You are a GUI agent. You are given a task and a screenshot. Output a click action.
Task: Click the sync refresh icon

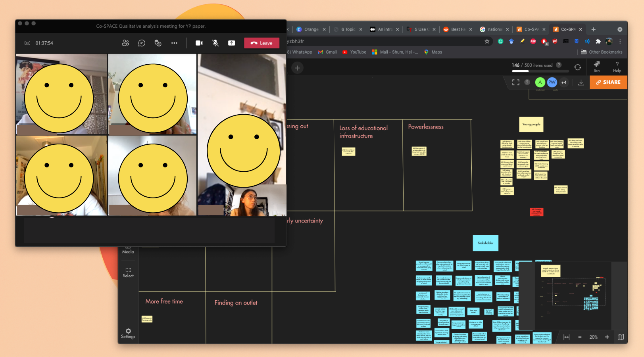coord(578,67)
